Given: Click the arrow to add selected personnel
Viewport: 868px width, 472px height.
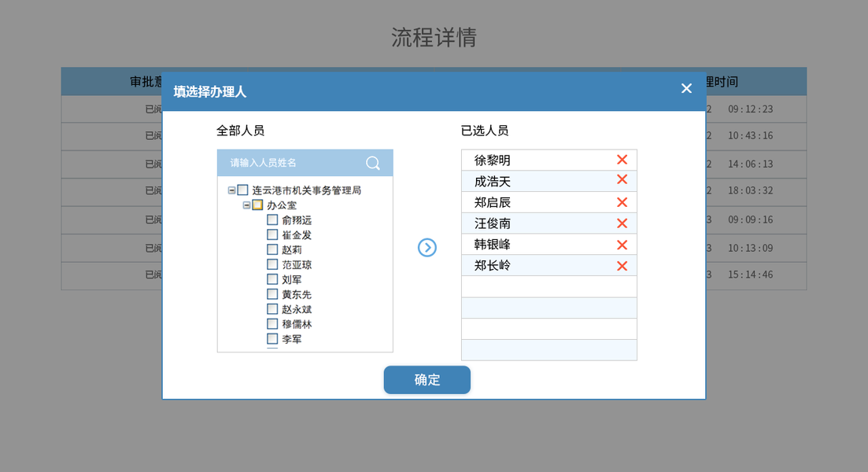Looking at the screenshot, I should coord(427,248).
